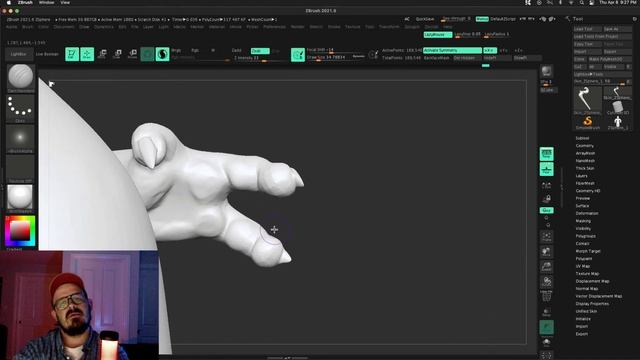Expand the UV Map subpalette

[583, 266]
